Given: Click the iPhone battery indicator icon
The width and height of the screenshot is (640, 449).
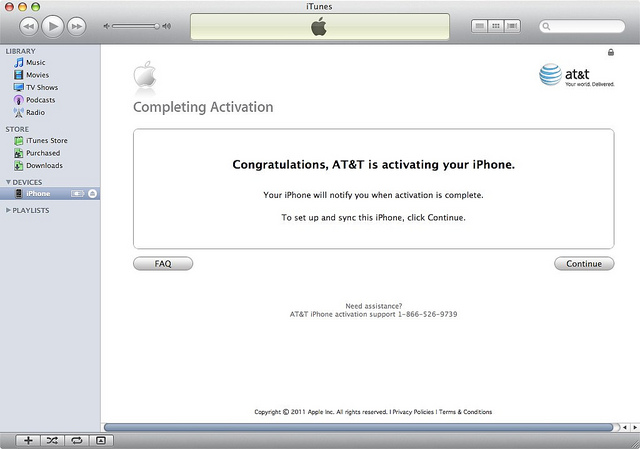Looking at the screenshot, I should click(x=78, y=193).
